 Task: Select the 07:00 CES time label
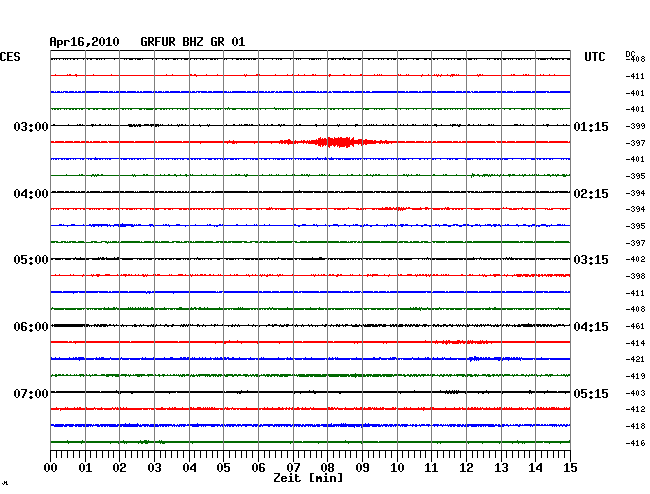(31, 393)
